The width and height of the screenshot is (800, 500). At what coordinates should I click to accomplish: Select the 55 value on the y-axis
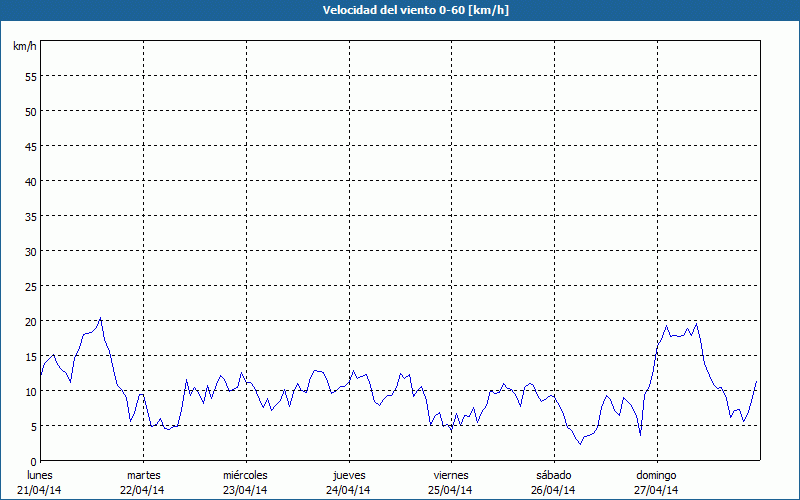coord(30,76)
